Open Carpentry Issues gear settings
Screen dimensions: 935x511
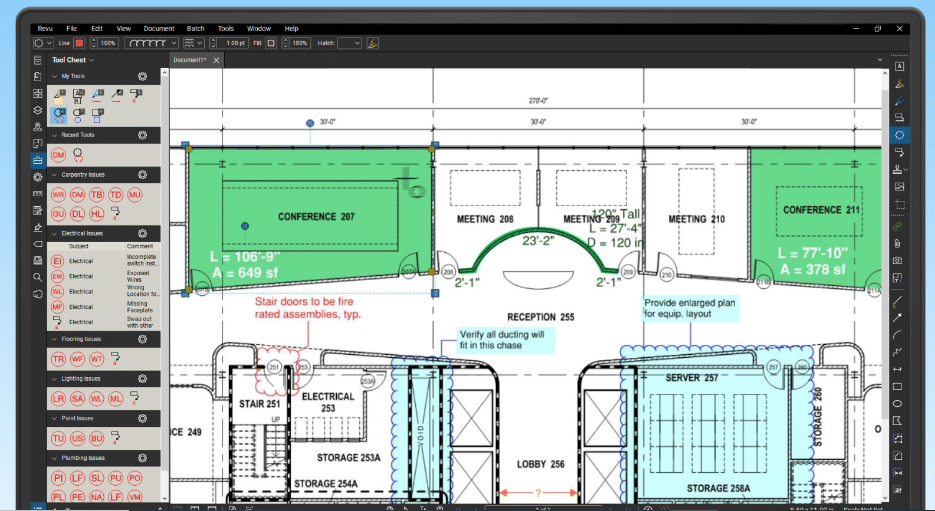tap(143, 174)
